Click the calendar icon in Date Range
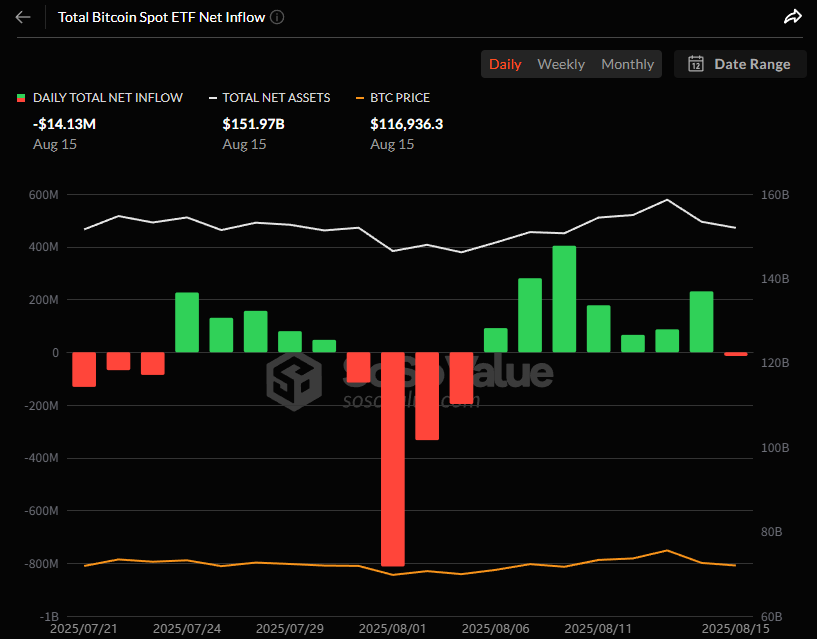 point(696,64)
